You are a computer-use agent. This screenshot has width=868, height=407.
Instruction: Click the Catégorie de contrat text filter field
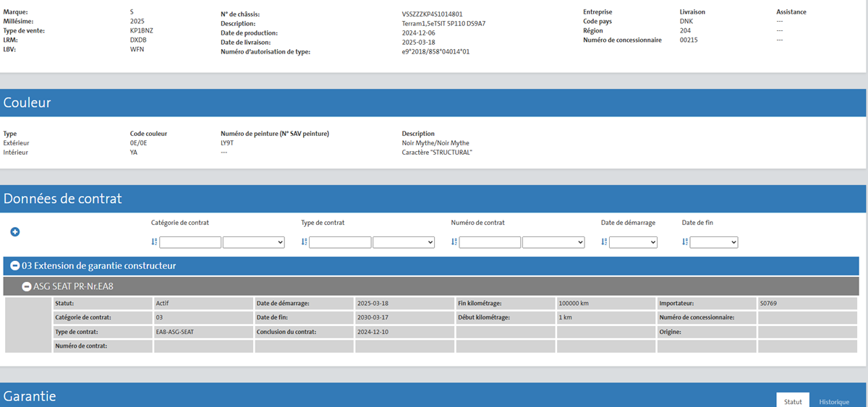[x=190, y=242]
